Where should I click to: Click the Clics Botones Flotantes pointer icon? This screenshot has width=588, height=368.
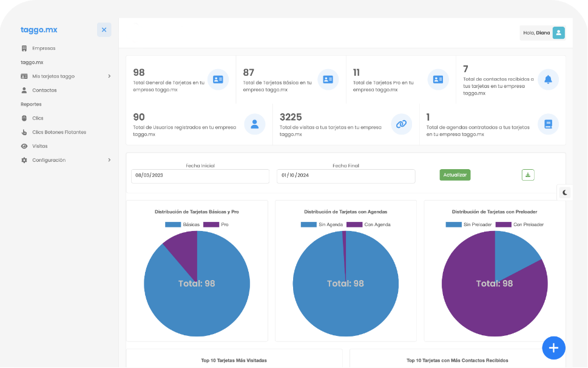(x=24, y=132)
